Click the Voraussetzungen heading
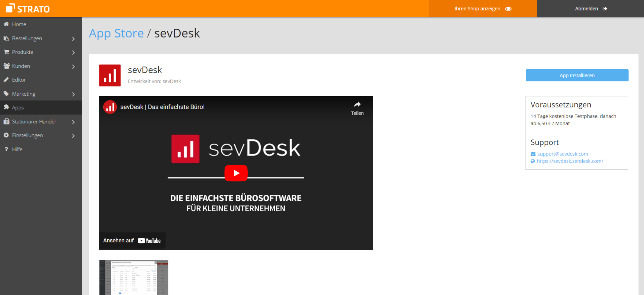Screen dimensions: 644x295 tap(561, 105)
